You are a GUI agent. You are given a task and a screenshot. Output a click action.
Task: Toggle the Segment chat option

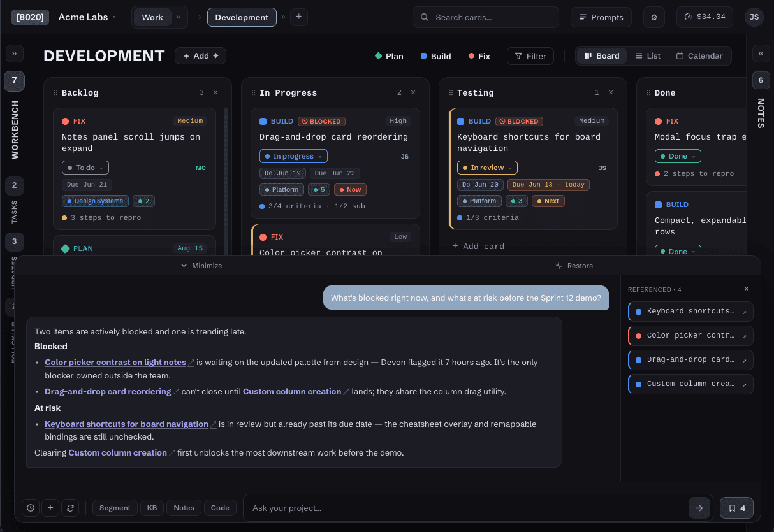point(115,508)
